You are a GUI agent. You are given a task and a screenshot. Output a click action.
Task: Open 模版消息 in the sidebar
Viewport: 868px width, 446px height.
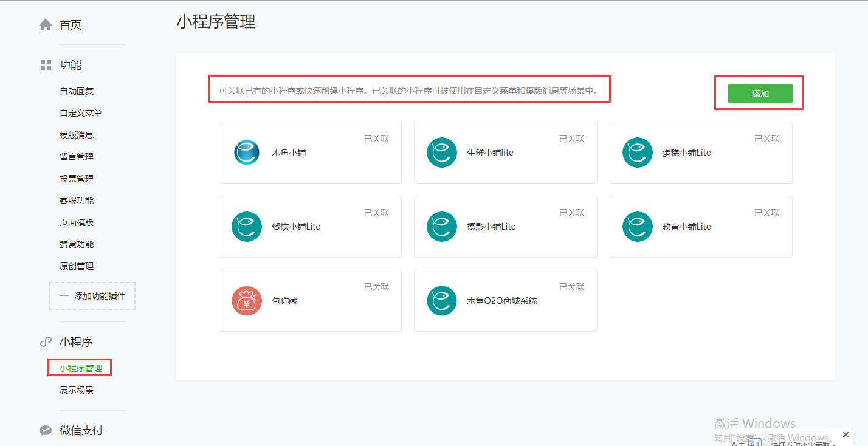point(77,135)
